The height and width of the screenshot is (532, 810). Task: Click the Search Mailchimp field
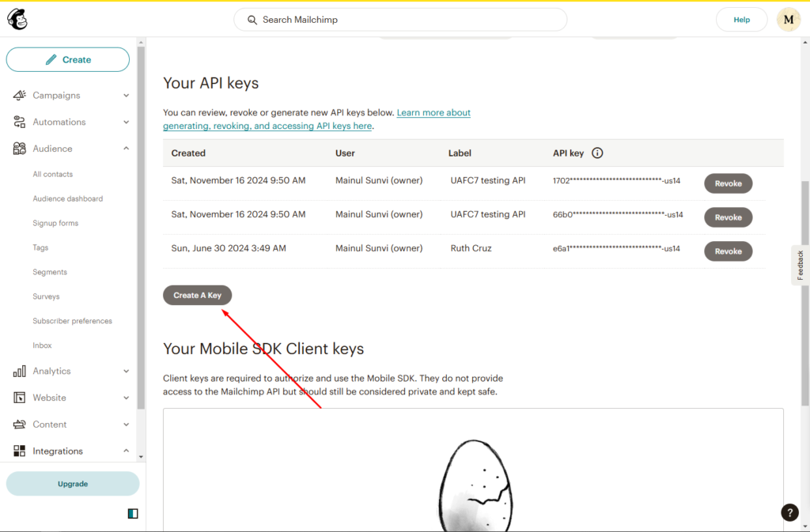(x=400, y=20)
